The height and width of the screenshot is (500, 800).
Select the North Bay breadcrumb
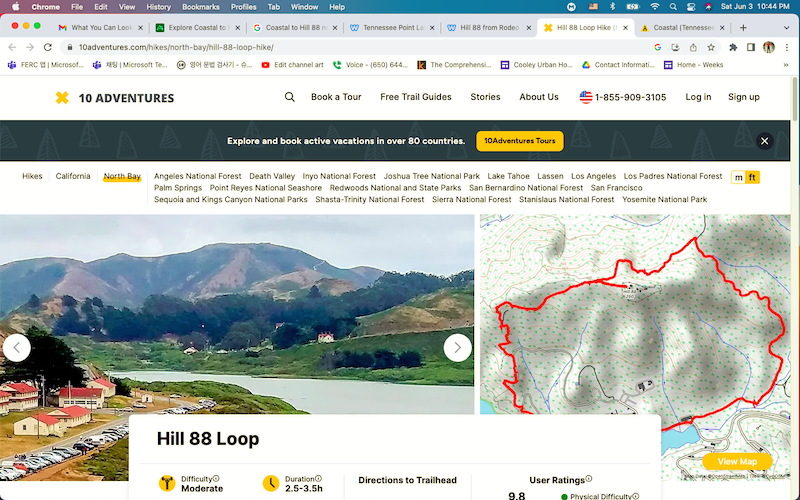pyautogui.click(x=122, y=177)
